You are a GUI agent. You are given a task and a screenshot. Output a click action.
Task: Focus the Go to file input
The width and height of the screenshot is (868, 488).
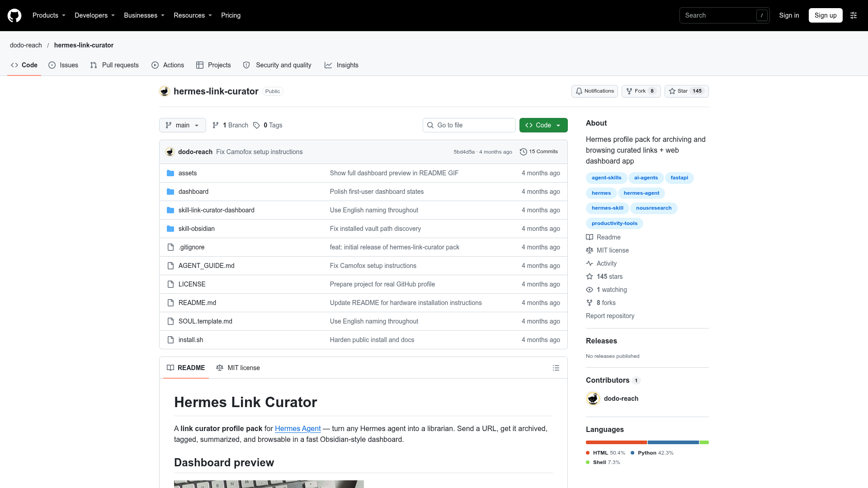point(469,125)
